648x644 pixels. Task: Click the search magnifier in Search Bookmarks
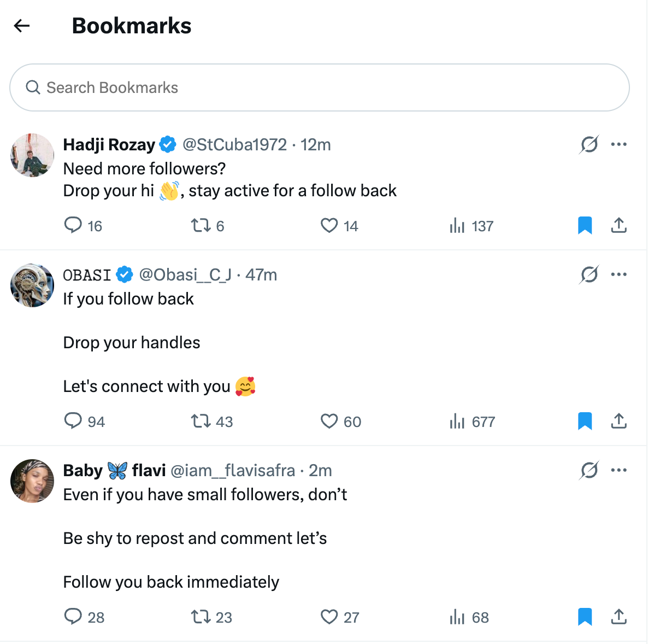[33, 87]
